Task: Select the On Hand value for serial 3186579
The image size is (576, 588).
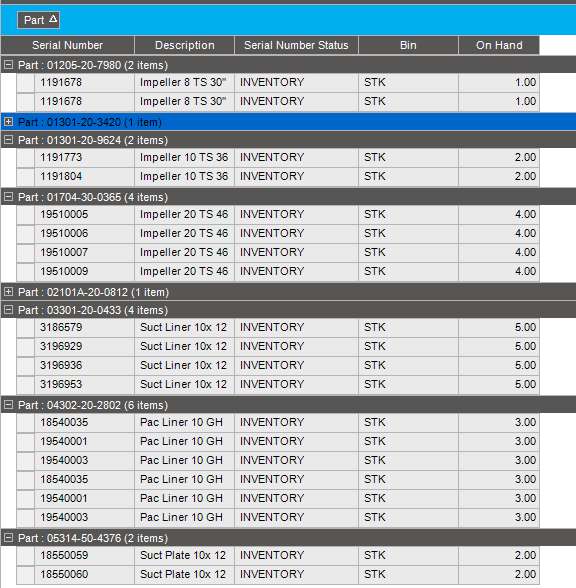Action: (x=499, y=327)
